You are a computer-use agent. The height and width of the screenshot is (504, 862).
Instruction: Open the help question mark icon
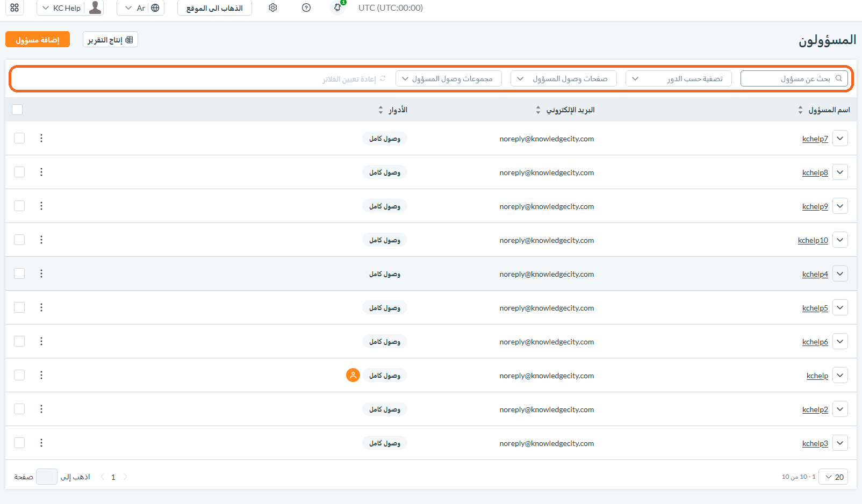pyautogui.click(x=306, y=8)
